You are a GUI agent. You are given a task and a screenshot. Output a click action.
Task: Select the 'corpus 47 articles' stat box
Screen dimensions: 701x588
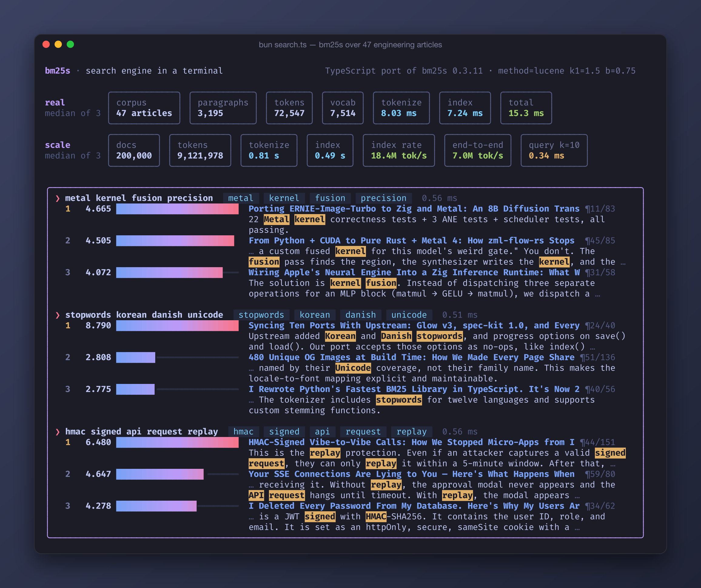click(x=144, y=108)
